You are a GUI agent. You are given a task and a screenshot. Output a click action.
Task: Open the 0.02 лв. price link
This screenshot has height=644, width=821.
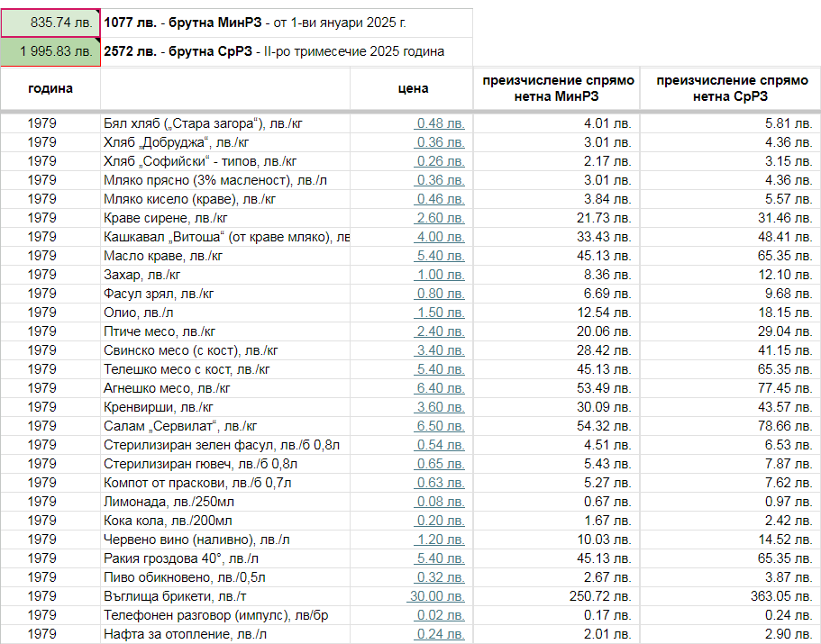(441, 615)
